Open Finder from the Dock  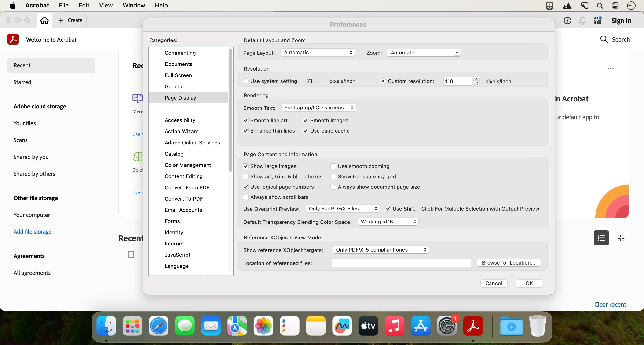106,326
